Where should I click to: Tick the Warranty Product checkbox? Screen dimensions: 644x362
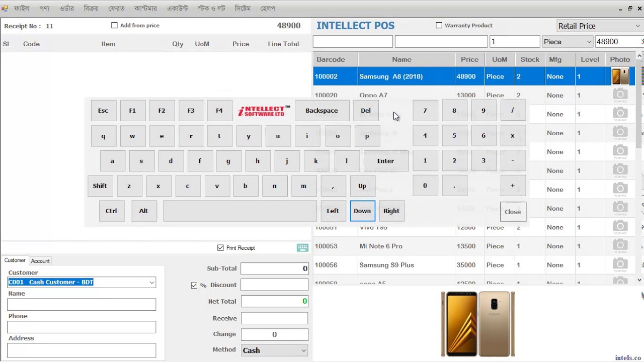pyautogui.click(x=439, y=25)
